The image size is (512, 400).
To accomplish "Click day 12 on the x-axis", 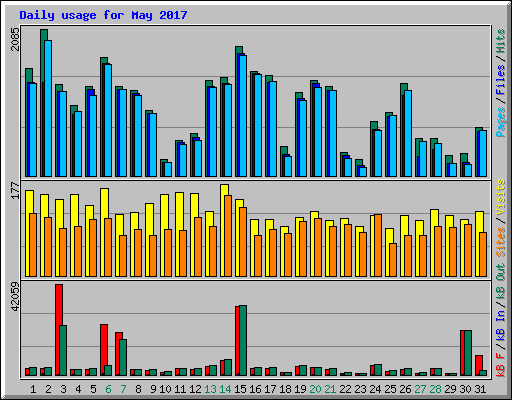I will 195,389.
